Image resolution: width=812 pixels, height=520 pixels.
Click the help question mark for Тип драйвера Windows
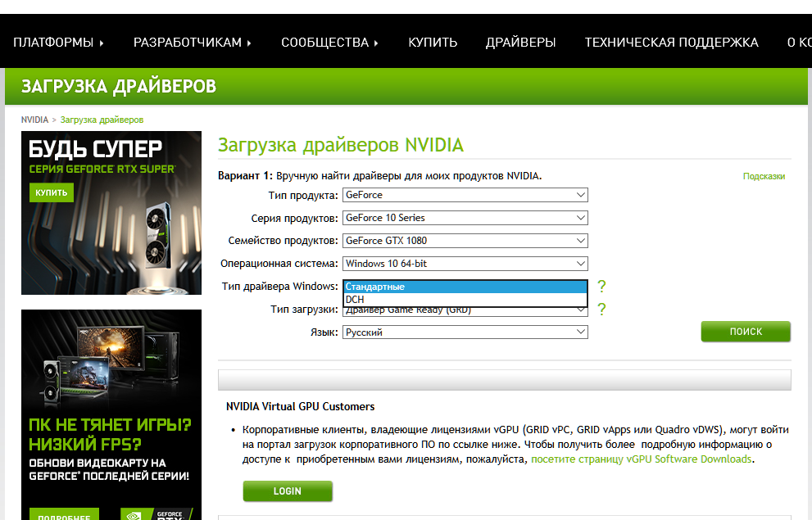coord(601,286)
